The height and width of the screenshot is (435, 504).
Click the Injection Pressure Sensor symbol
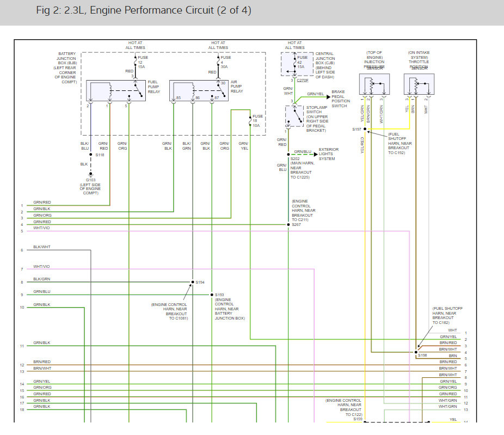pos(374,85)
